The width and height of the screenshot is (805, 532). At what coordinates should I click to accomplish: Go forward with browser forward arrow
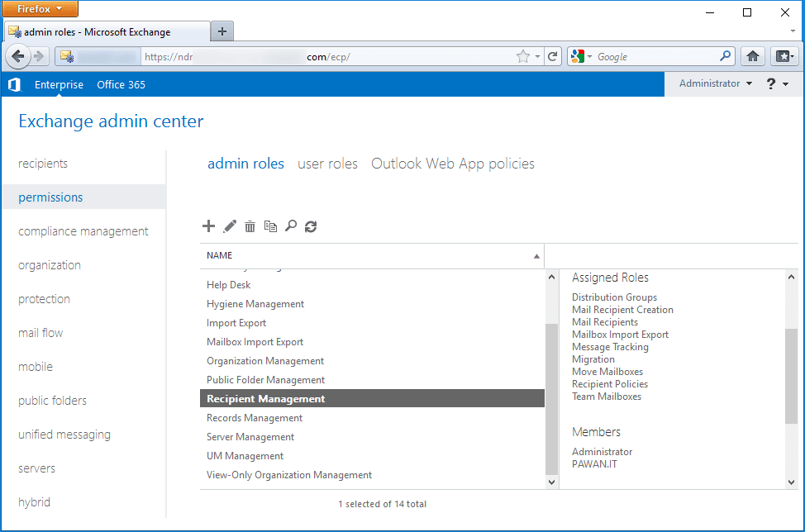39,56
